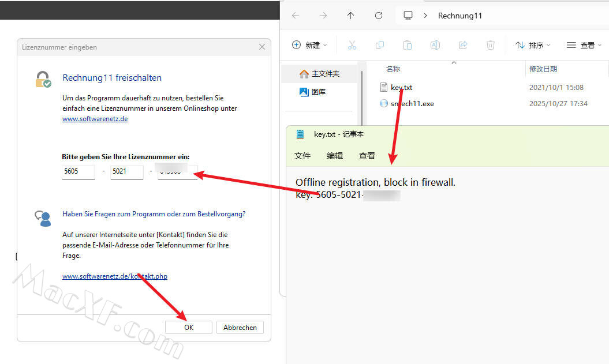Refresh the Rechnung11 folder view
The width and height of the screenshot is (609, 364).
379,16
